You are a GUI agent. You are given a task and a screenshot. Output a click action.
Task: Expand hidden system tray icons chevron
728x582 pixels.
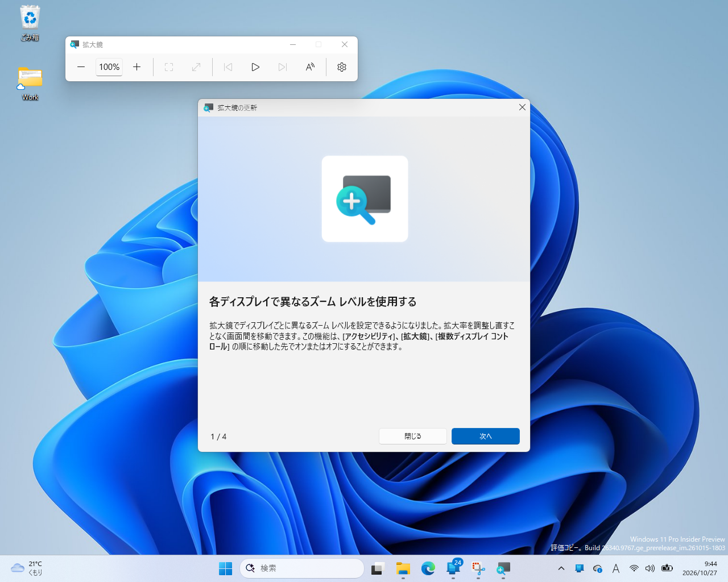point(561,568)
